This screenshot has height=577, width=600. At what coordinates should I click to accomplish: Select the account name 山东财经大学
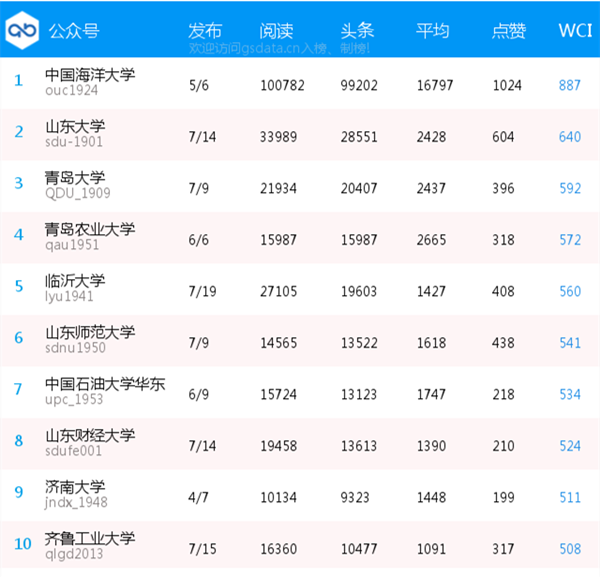[x=90, y=436]
